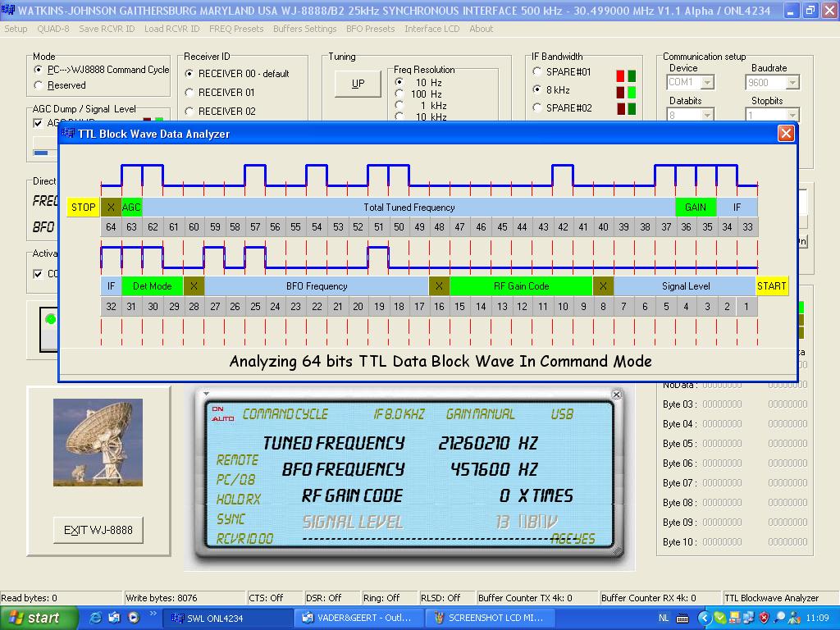Open the Interface LCD menu
This screenshot has width=840, height=630.
(431, 29)
